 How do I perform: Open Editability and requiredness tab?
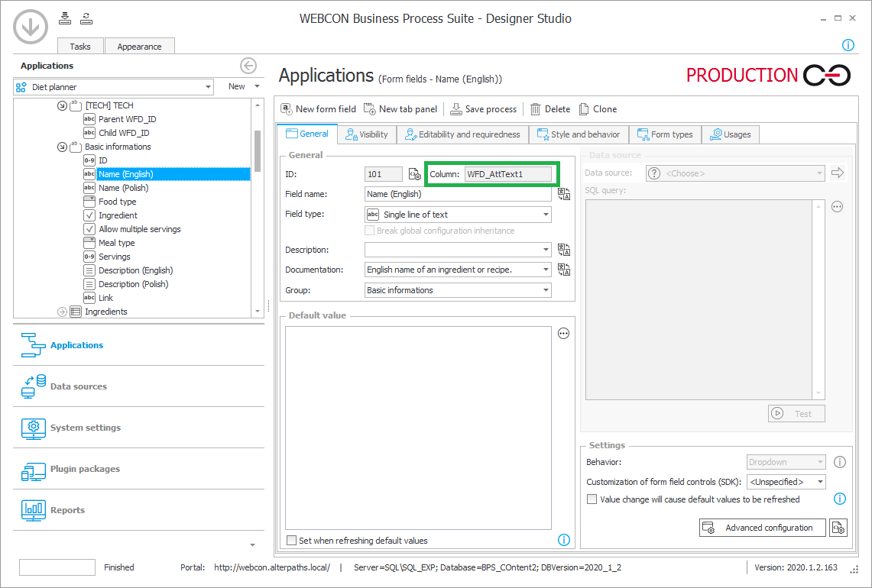tap(462, 134)
